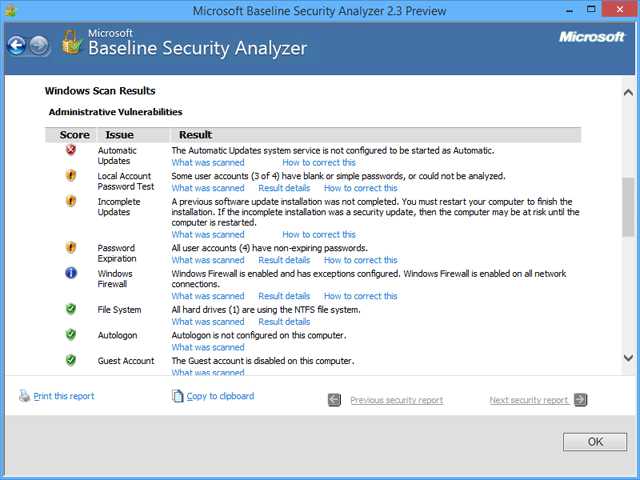Click the green shield icon for Guest Account

click(x=71, y=360)
